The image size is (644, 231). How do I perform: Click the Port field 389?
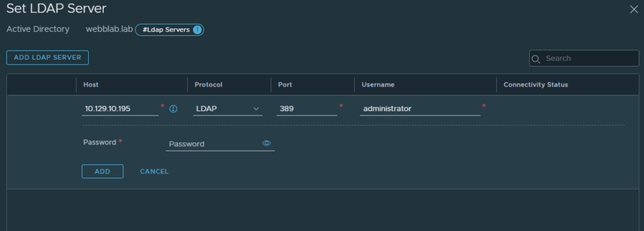[x=307, y=109]
